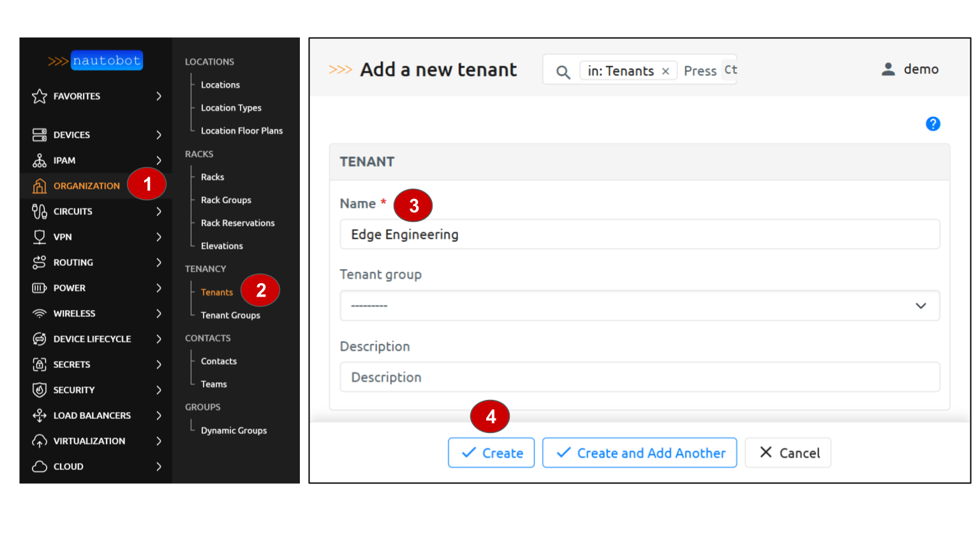980x551 pixels.
Task: Click the Devices server icon
Action: (40, 135)
